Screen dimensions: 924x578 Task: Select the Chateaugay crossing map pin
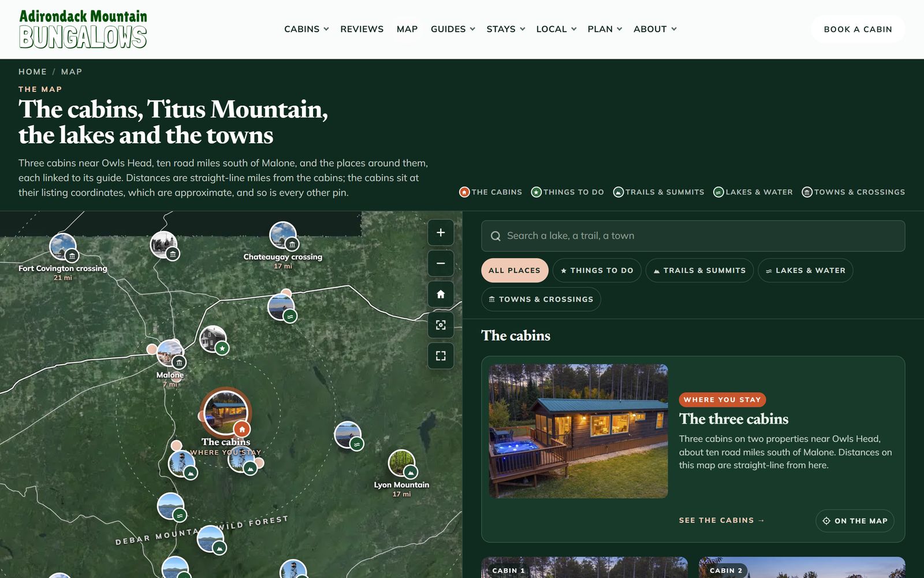click(x=284, y=236)
